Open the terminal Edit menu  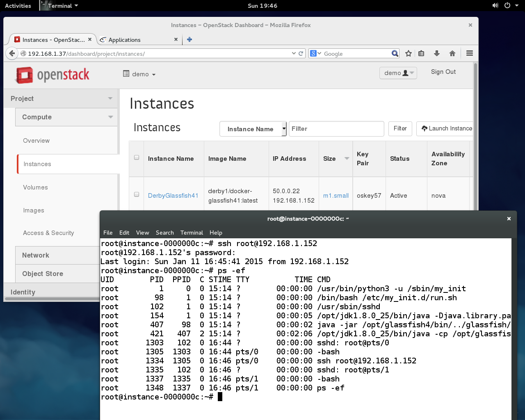tap(124, 233)
